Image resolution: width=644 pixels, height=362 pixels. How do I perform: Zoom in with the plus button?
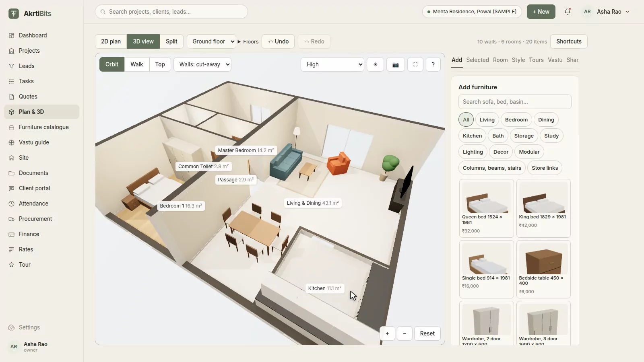click(x=387, y=333)
